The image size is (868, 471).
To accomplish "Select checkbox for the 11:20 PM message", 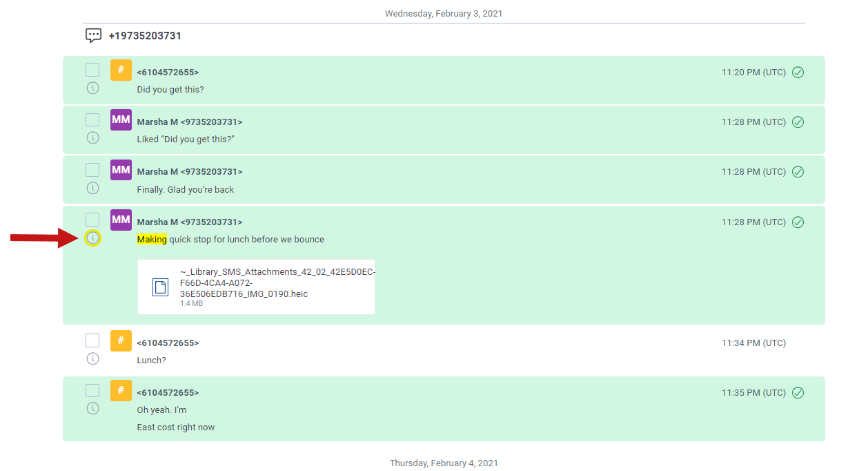I will tap(92, 70).
